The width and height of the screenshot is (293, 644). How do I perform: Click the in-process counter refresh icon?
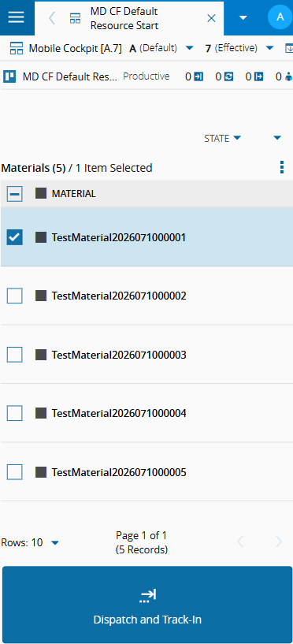pyautogui.click(x=229, y=76)
